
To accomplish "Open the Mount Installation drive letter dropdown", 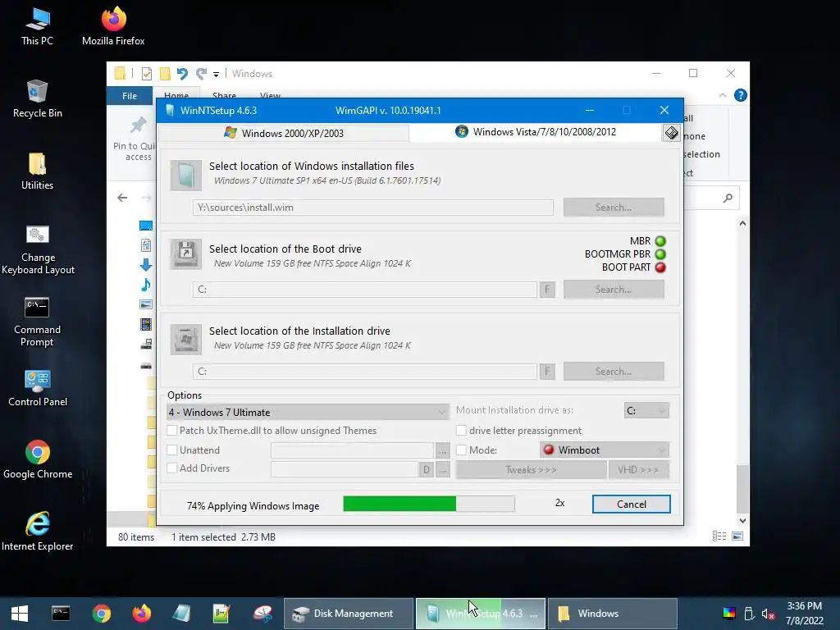I will click(x=646, y=410).
